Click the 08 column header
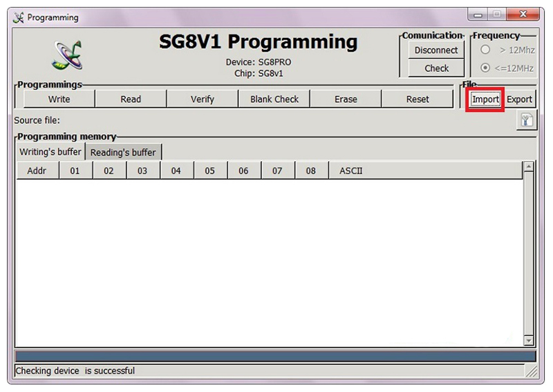This screenshot has width=553, height=392. tap(311, 171)
